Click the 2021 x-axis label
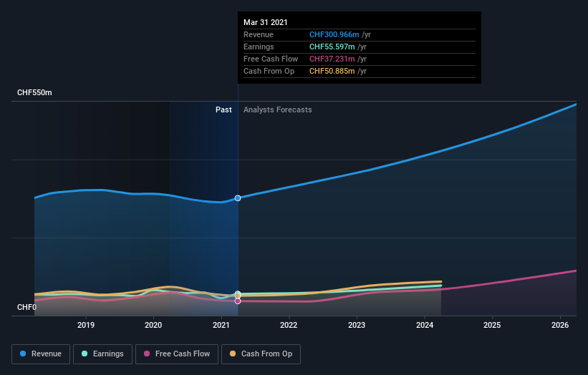 click(221, 325)
